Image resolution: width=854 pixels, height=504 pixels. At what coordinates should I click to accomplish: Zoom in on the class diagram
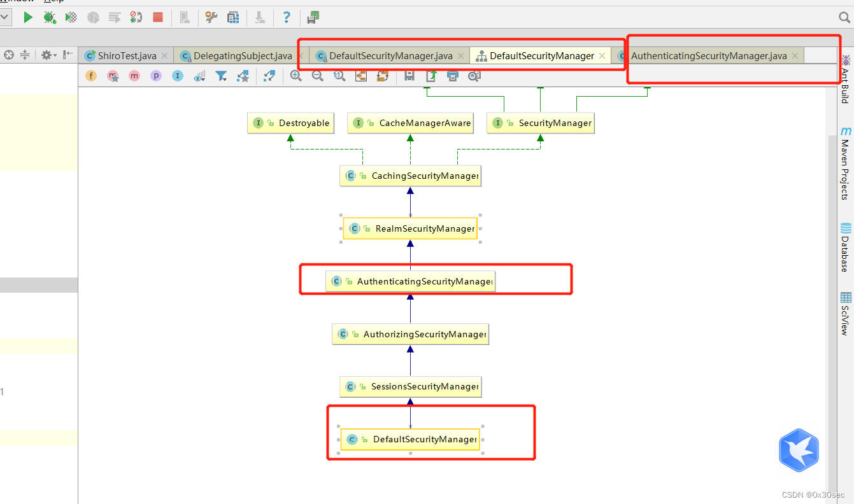click(x=296, y=76)
